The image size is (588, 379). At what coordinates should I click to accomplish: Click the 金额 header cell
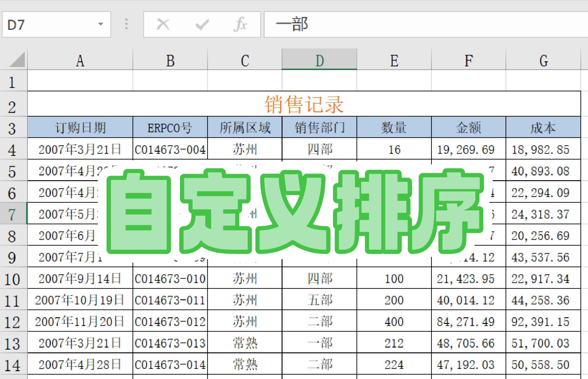(469, 127)
